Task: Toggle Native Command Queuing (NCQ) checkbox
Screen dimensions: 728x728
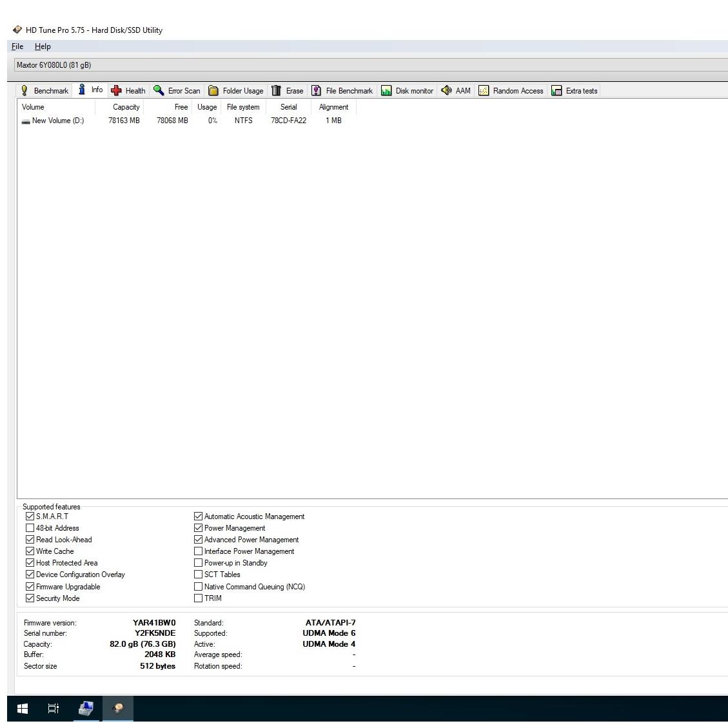Action: (198, 587)
